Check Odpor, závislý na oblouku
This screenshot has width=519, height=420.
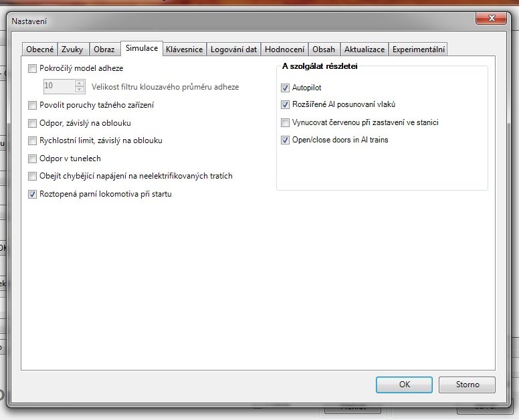pos(33,123)
